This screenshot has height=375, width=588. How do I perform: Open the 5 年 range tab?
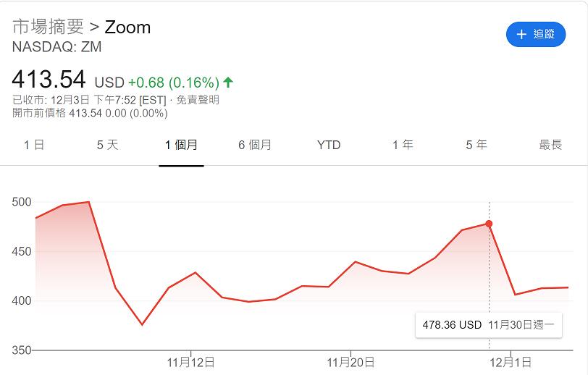coord(476,145)
